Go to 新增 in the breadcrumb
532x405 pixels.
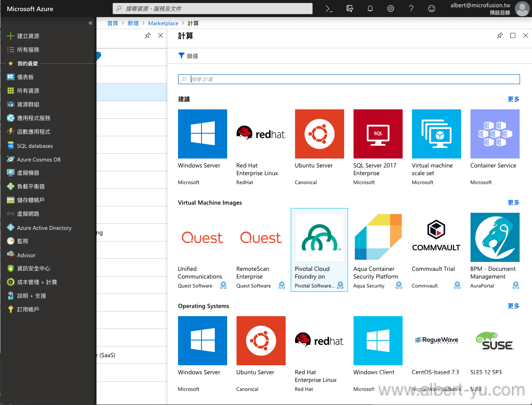pyautogui.click(x=133, y=23)
